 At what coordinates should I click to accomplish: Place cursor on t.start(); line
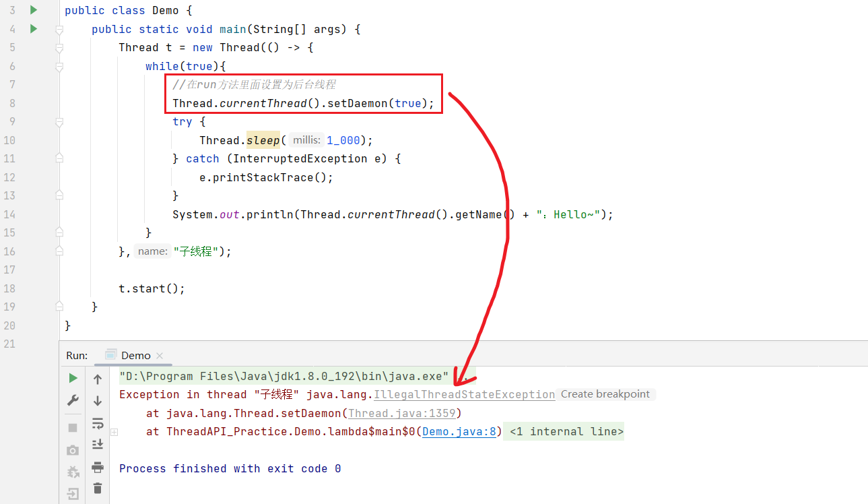(152, 288)
